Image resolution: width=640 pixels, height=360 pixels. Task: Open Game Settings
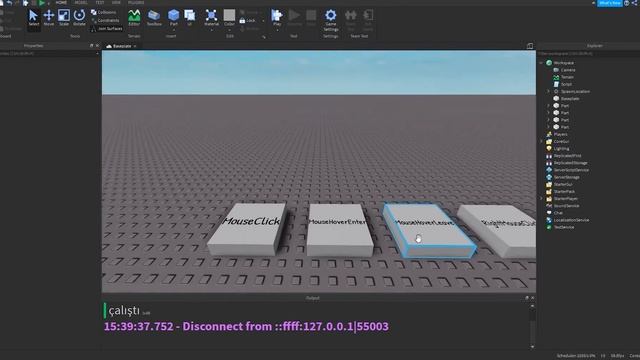click(331, 20)
